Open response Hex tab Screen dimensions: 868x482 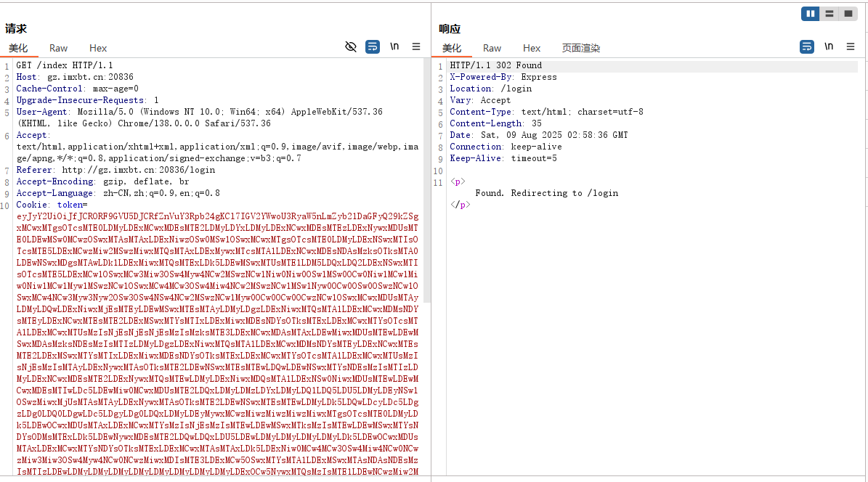tap(532, 48)
